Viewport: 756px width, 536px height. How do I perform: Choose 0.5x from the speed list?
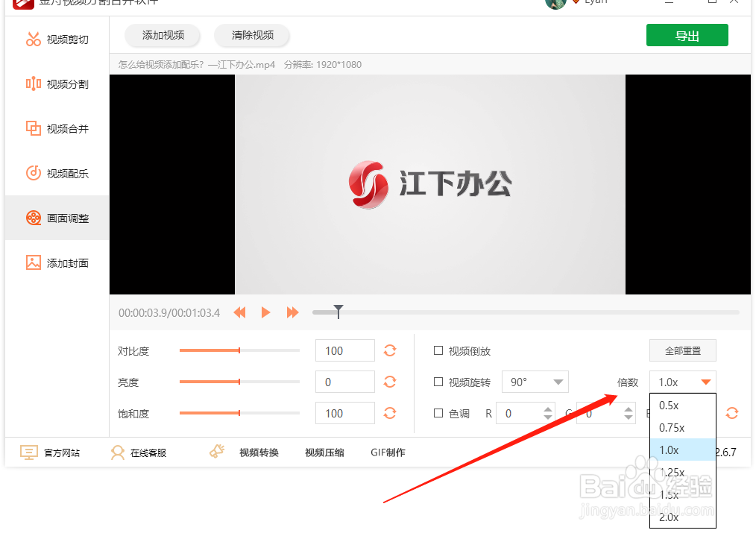[683, 406]
